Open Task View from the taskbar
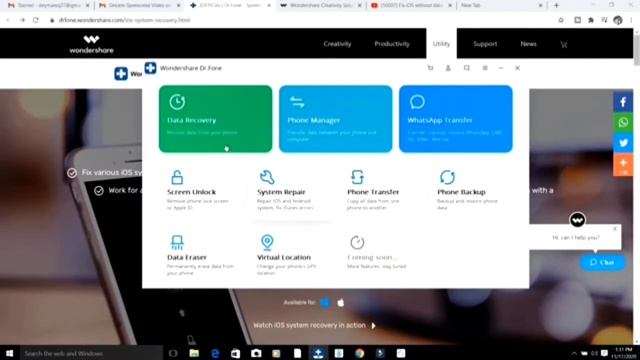 pos(173,353)
